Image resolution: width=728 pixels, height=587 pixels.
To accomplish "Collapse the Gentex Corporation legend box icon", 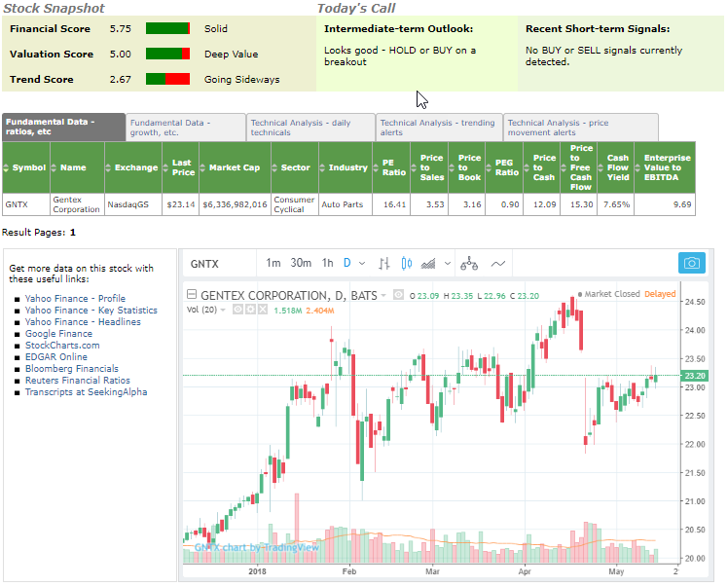I will click(x=192, y=294).
